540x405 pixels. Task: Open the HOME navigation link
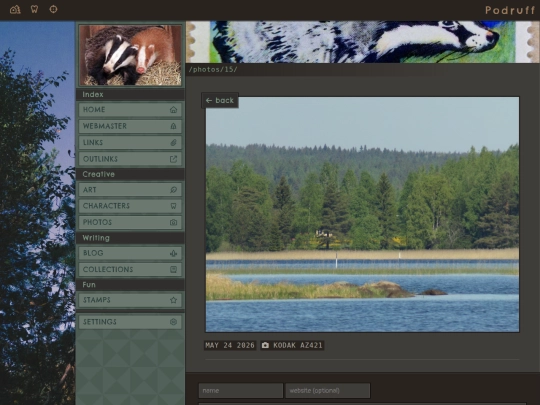pyautogui.click(x=130, y=110)
